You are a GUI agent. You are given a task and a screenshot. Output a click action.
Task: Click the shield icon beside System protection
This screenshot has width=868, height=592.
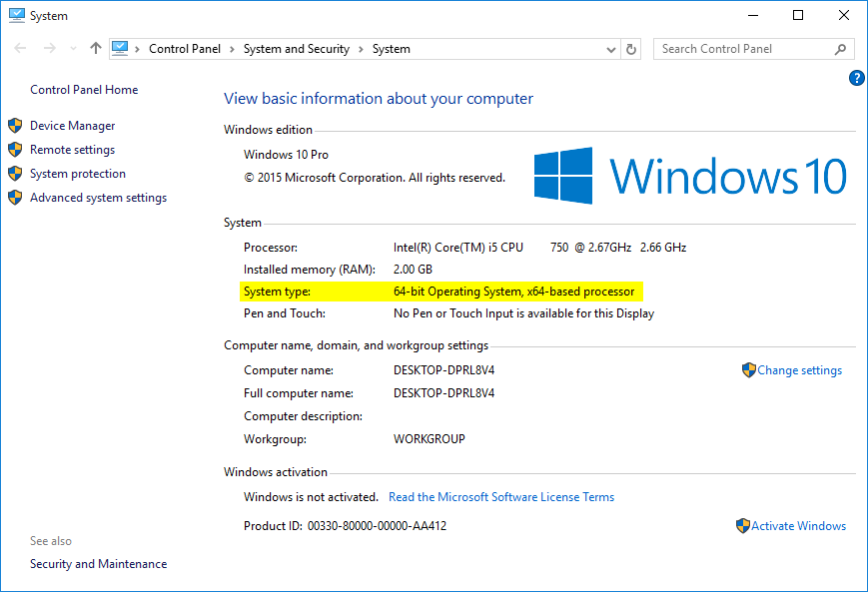click(15, 173)
